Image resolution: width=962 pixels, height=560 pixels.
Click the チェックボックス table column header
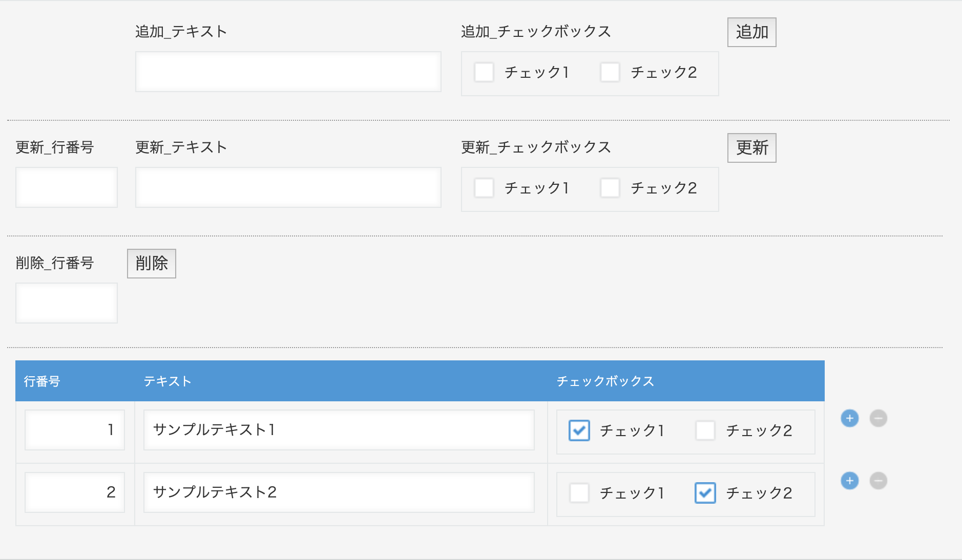pyautogui.click(x=686, y=381)
